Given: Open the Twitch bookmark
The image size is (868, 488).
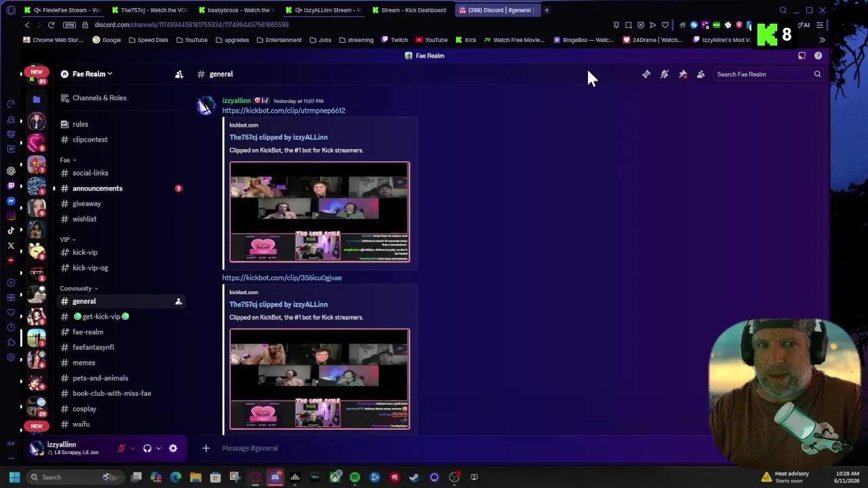Looking at the screenshot, I should pyautogui.click(x=395, y=40).
